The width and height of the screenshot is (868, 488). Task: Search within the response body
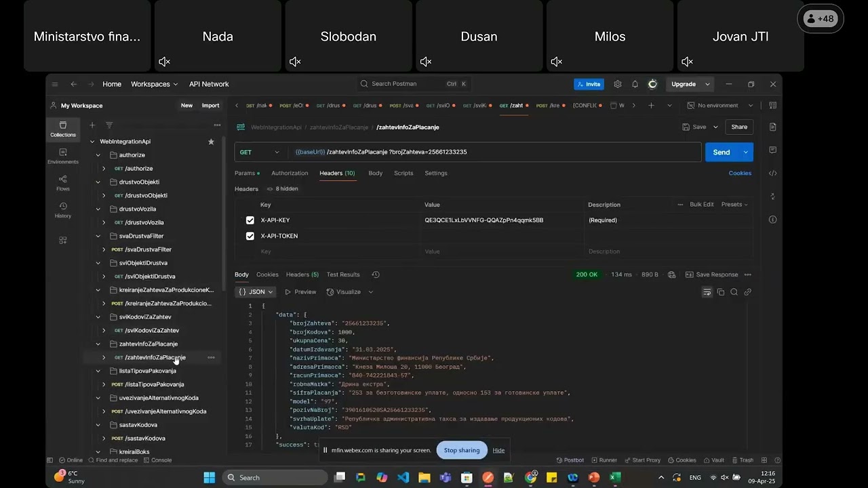pyautogui.click(x=734, y=292)
